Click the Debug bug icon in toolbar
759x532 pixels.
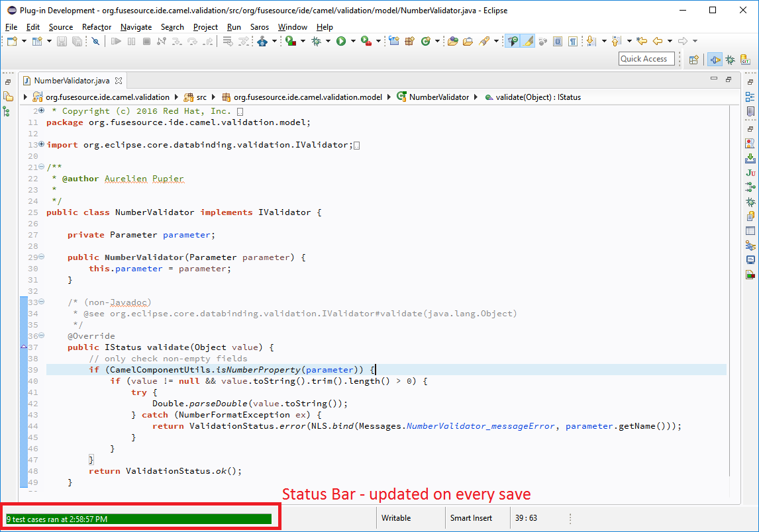(x=317, y=41)
